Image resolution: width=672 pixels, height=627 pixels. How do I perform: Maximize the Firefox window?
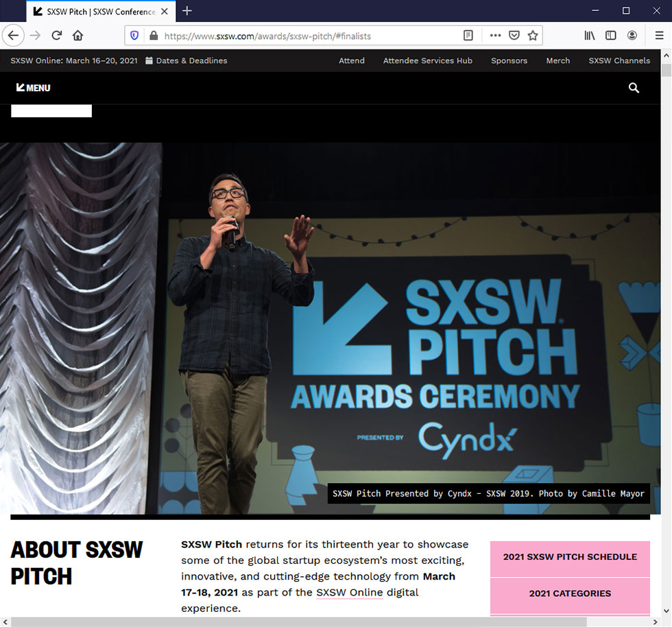(626, 11)
